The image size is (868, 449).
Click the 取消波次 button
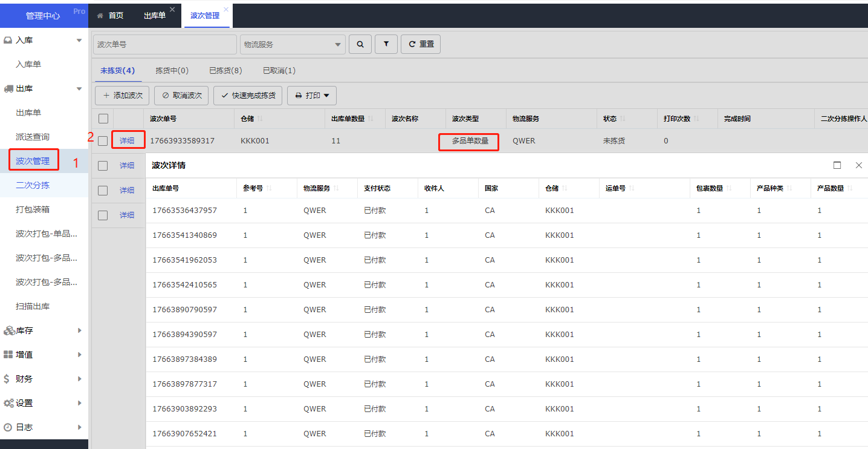click(x=181, y=96)
